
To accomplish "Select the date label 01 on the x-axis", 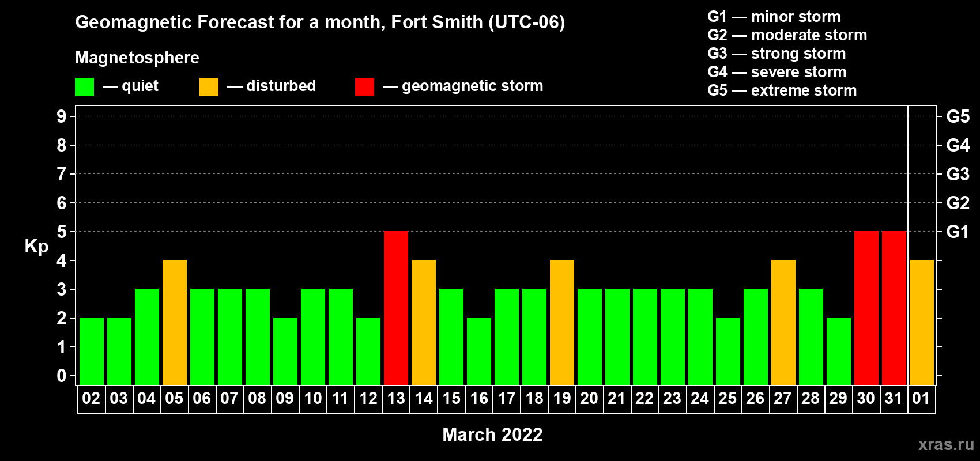I will 921,399.
